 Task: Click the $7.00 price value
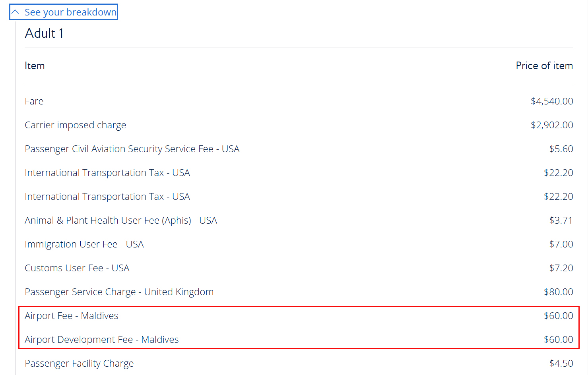pos(561,244)
